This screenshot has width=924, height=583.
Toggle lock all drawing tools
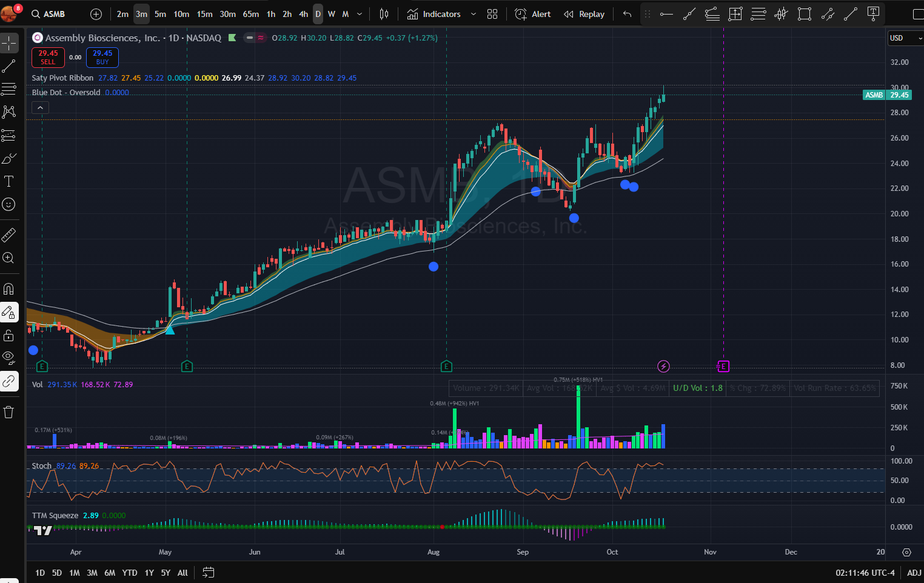9,335
